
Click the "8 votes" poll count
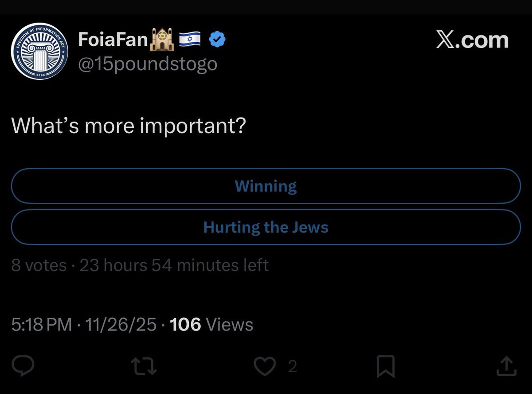tap(39, 265)
